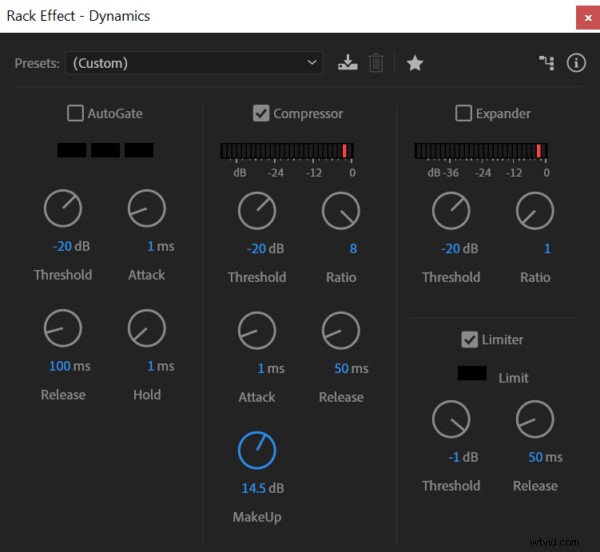Enable the Expander checkbox
The width and height of the screenshot is (600, 552).
(x=463, y=114)
